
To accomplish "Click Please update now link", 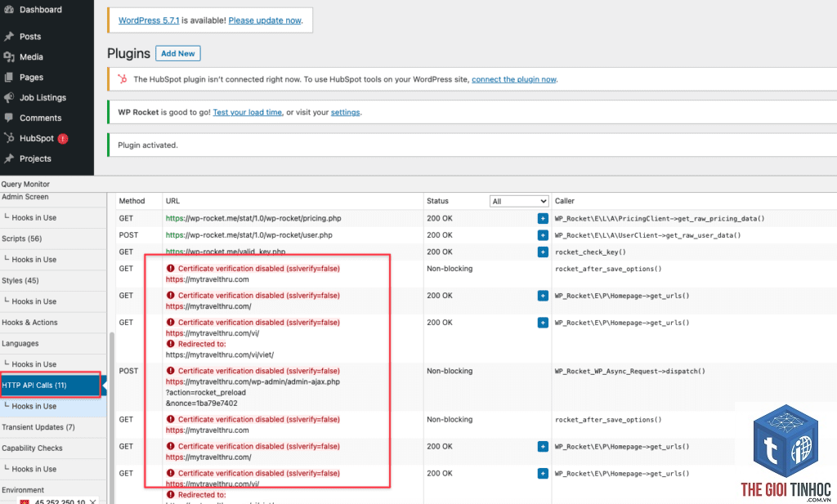I will (265, 20).
